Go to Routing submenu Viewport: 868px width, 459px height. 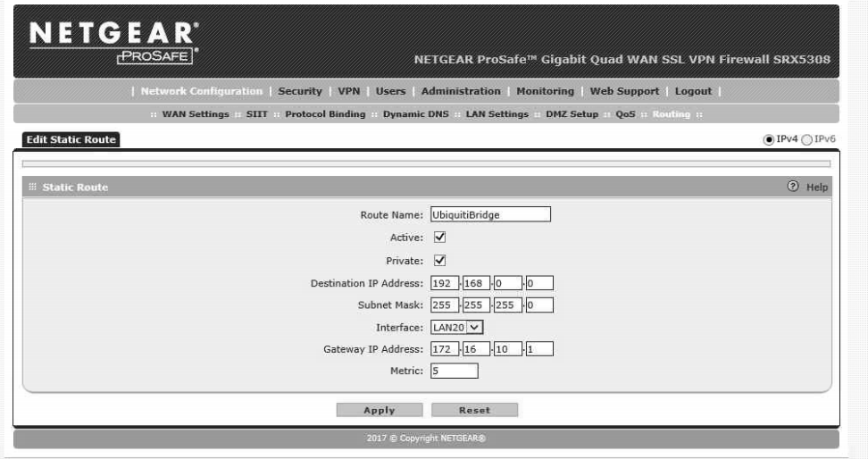pyautogui.click(x=671, y=114)
